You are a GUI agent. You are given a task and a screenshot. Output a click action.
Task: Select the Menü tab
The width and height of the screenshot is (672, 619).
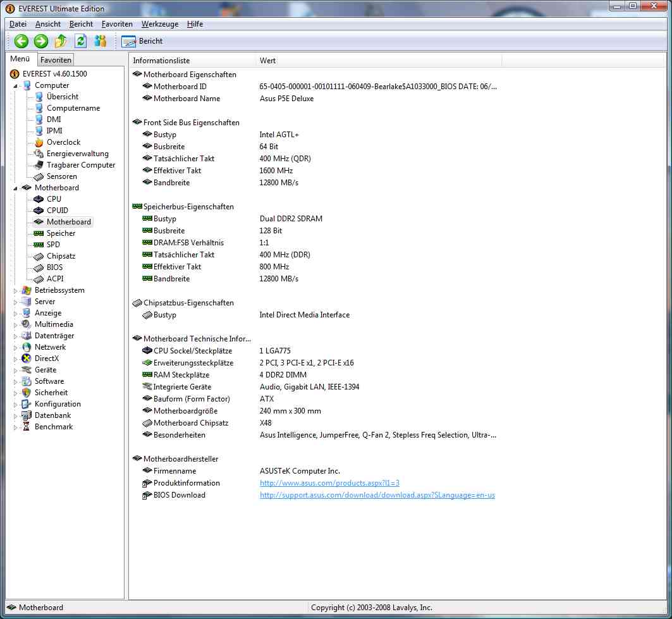click(20, 59)
